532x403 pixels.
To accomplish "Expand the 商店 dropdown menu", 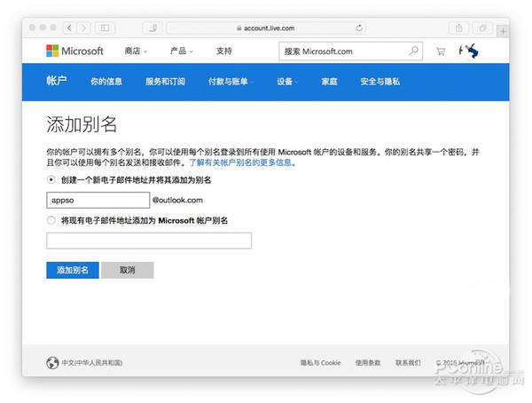I will (136, 51).
